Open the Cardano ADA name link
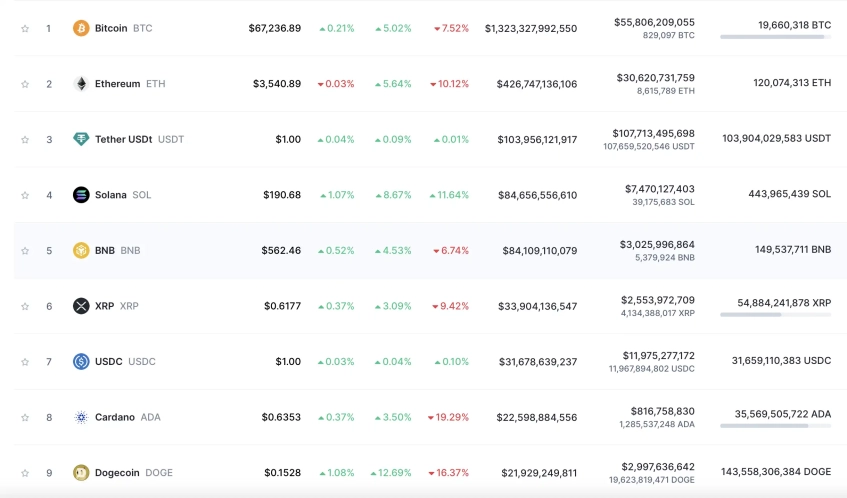The height and width of the screenshot is (498, 847). tap(115, 417)
